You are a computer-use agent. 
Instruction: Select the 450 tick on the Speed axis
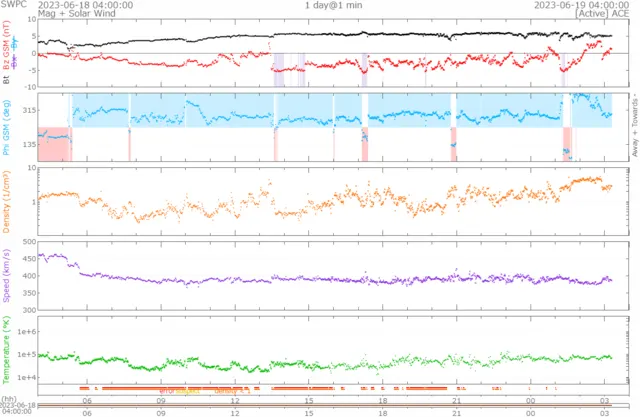(30, 259)
